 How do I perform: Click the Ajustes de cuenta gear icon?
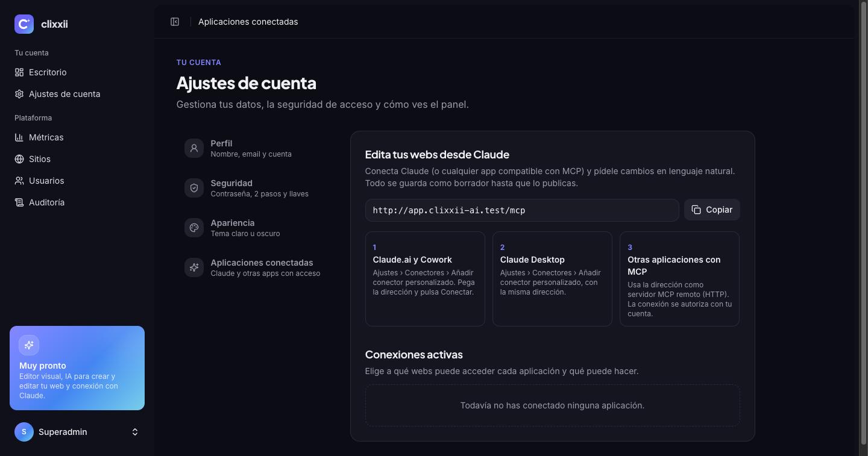point(19,94)
